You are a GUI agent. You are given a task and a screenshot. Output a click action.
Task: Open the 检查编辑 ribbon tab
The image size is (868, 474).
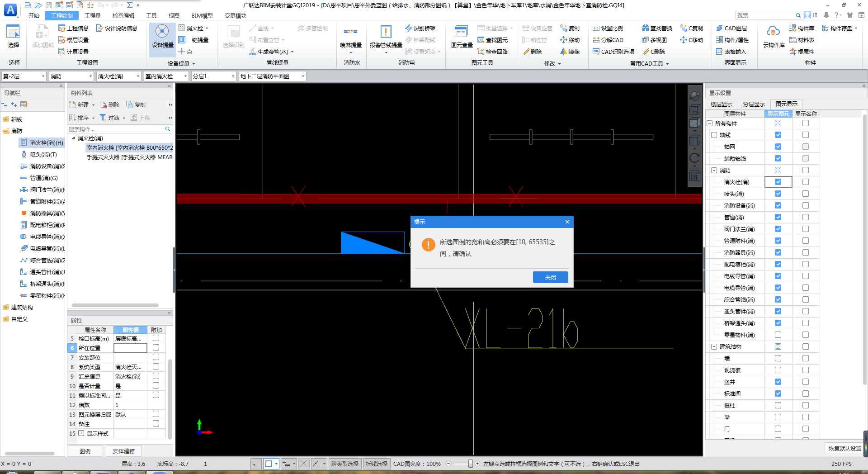pos(123,15)
